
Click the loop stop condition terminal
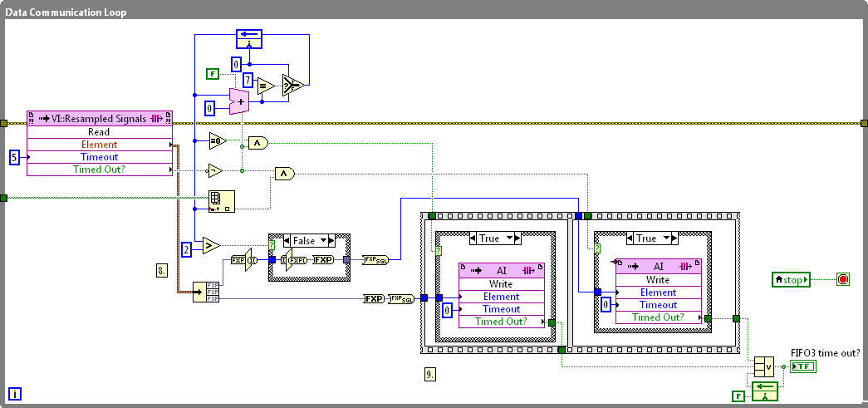pyautogui.click(x=843, y=279)
